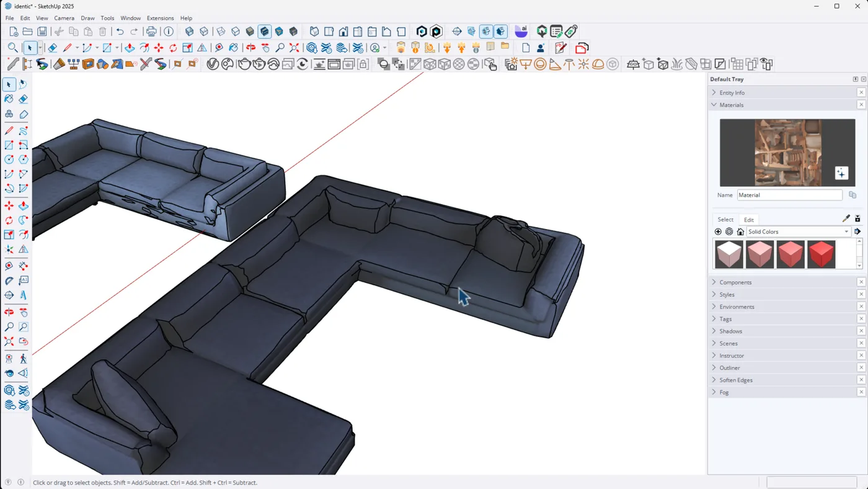Click the material eyedropper sample icon
868x489 pixels.
pos(846,219)
